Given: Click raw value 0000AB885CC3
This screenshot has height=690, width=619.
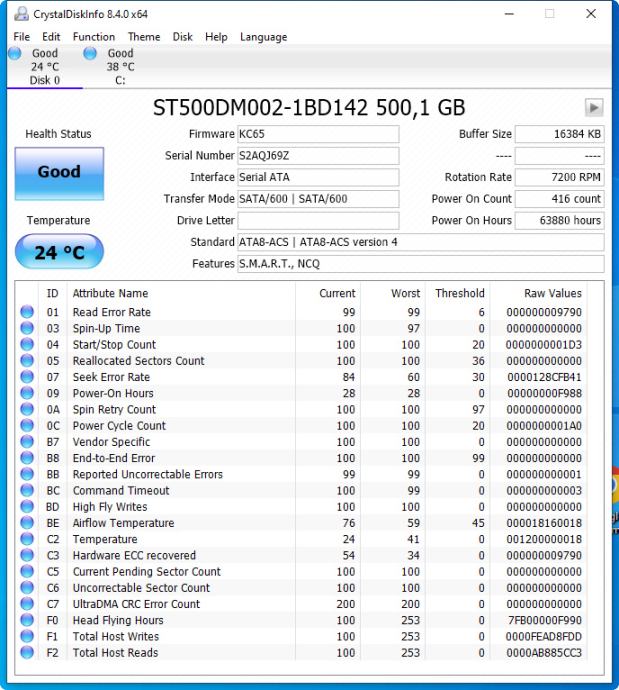Looking at the screenshot, I should pos(544,653).
